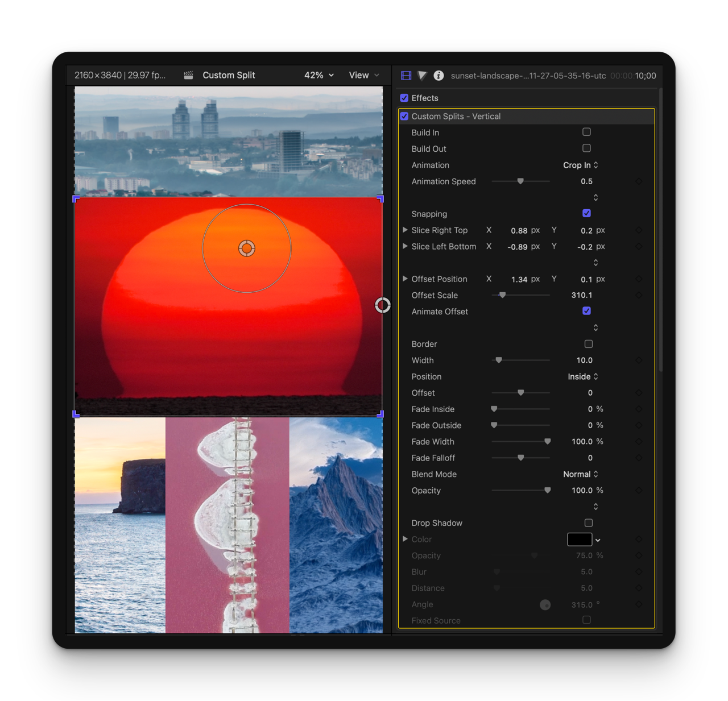Open the Info inspector icon

tap(439, 75)
